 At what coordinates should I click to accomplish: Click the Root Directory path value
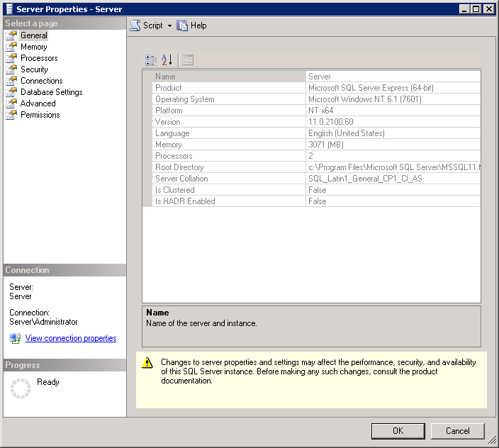click(x=394, y=167)
